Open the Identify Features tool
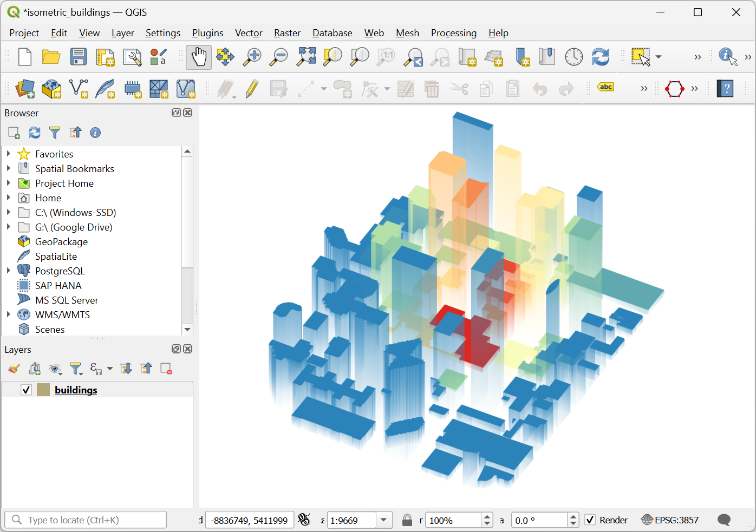The width and height of the screenshot is (756, 532). click(x=727, y=56)
